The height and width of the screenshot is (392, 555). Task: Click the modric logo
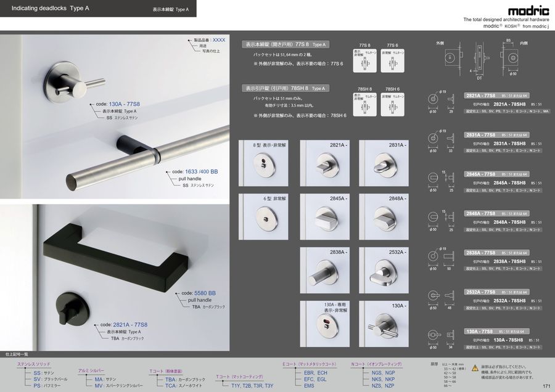click(528, 11)
